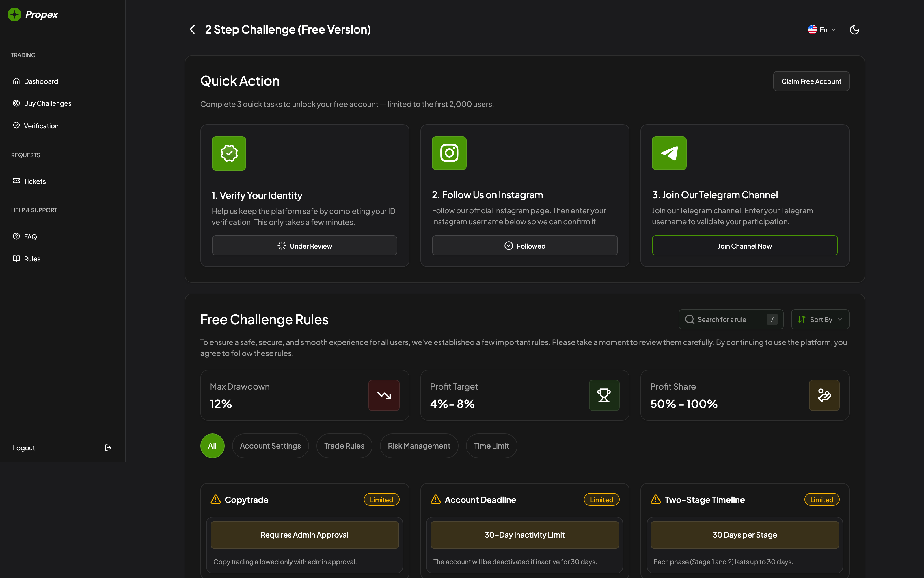Screen dimensions: 924x578
Task: Click the Logout label
Action: (x=24, y=448)
